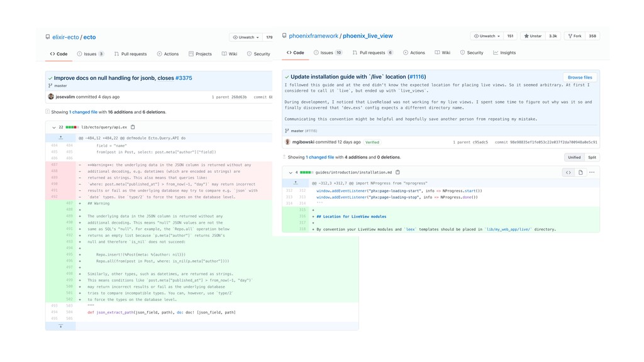Select Unified diff view
Image resolution: width=644 pixels, height=362 pixels.
click(574, 158)
